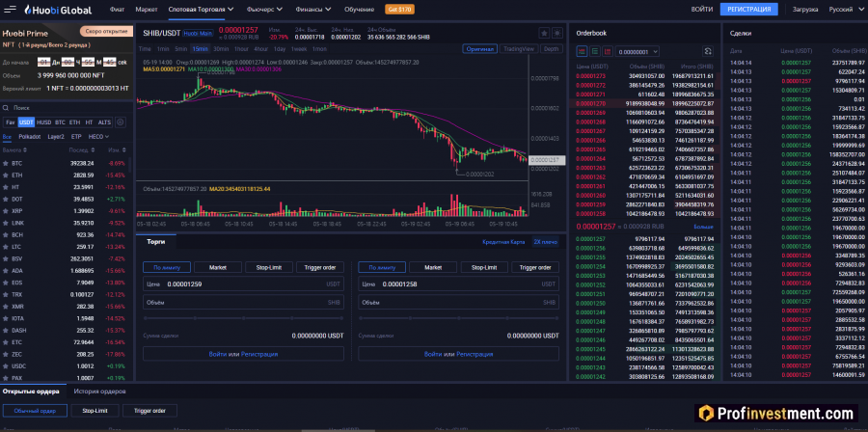Click the round face icon after ALTS
The width and height of the screenshot is (868, 432).
pyautogui.click(x=120, y=122)
